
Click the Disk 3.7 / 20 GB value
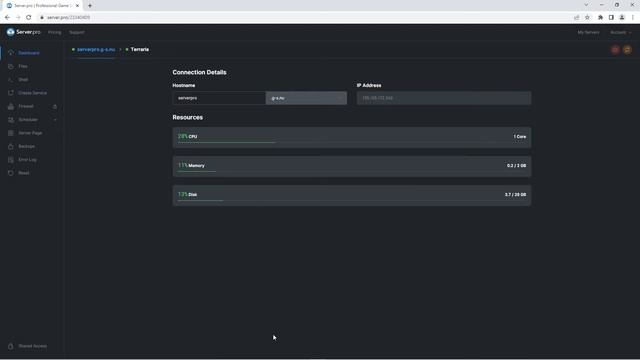click(x=515, y=195)
